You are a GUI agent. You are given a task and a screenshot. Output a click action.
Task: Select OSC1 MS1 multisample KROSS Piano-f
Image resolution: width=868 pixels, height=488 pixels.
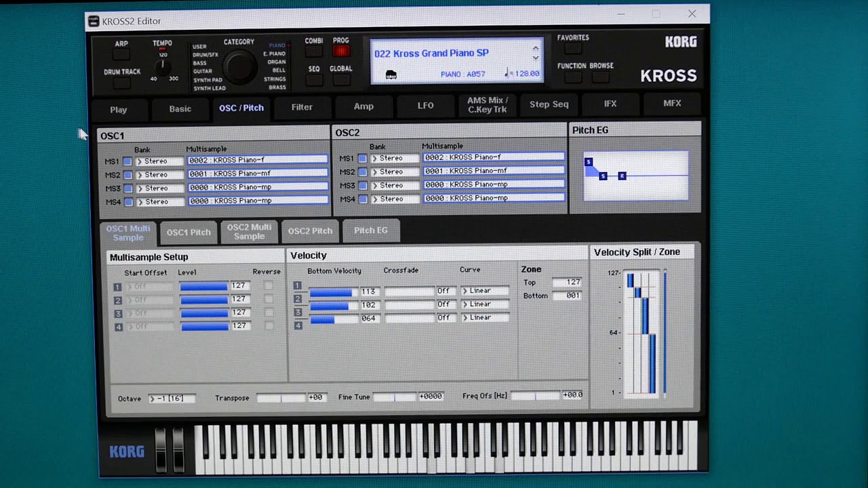pyautogui.click(x=258, y=160)
